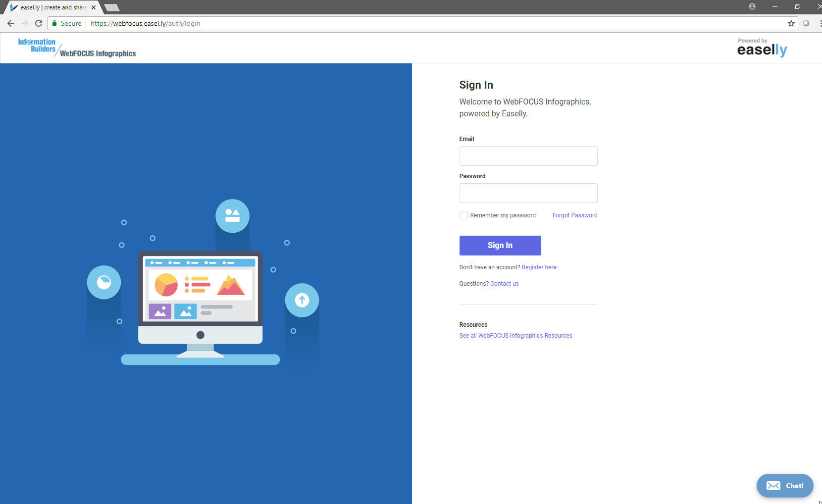This screenshot has height=504, width=822.
Task: Open the Chrome profile user icon
Action: (752, 6)
